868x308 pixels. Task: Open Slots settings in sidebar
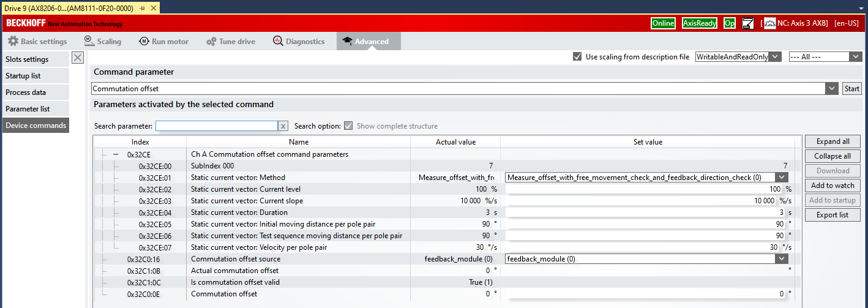click(x=35, y=59)
